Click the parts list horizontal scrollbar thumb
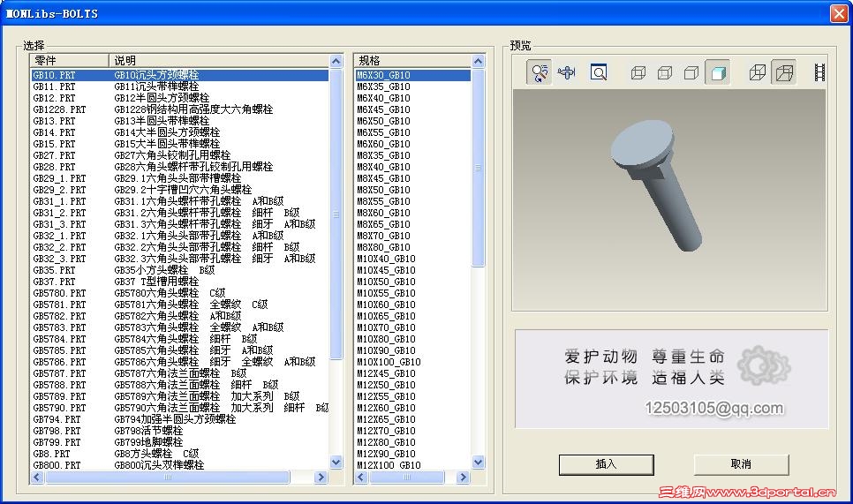 pyautogui.click(x=168, y=477)
